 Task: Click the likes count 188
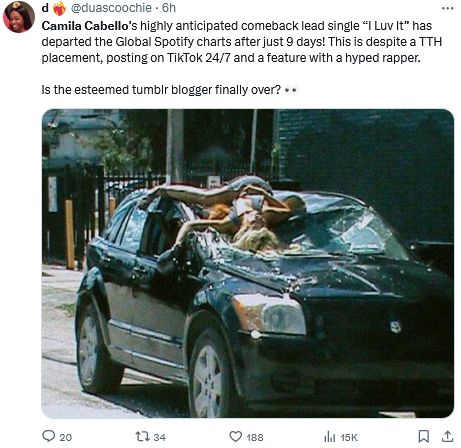click(255, 437)
